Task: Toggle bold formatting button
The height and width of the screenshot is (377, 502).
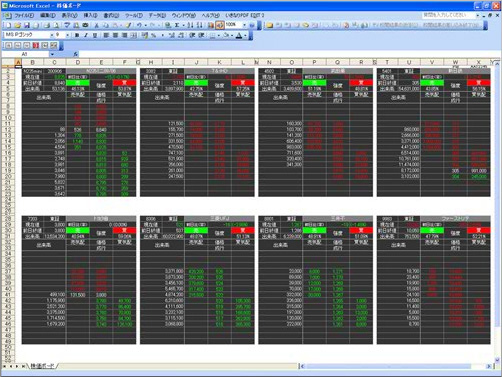Action: (77, 35)
